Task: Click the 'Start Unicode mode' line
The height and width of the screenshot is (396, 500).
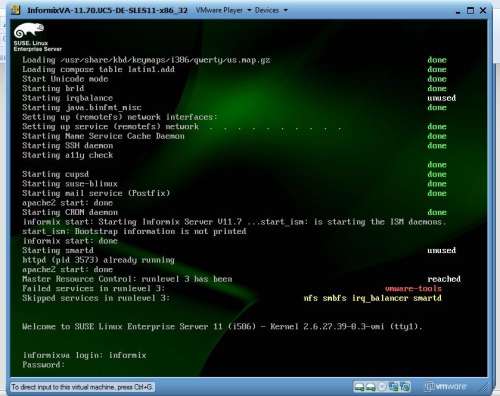Action: coord(65,79)
